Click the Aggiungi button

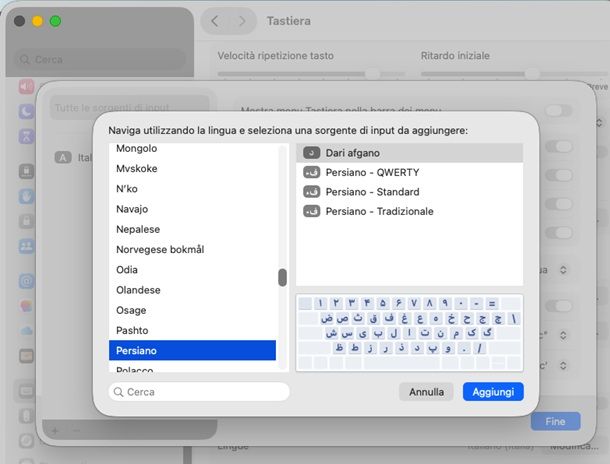tap(493, 392)
